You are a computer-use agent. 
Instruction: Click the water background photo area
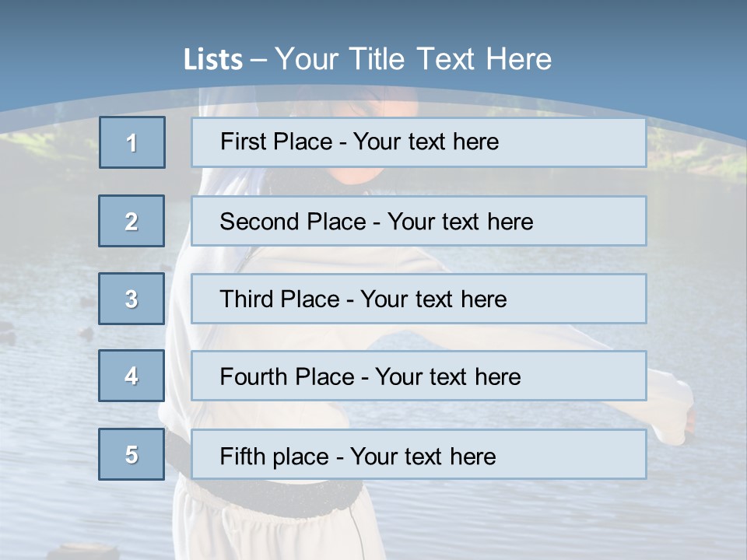coord(47,381)
